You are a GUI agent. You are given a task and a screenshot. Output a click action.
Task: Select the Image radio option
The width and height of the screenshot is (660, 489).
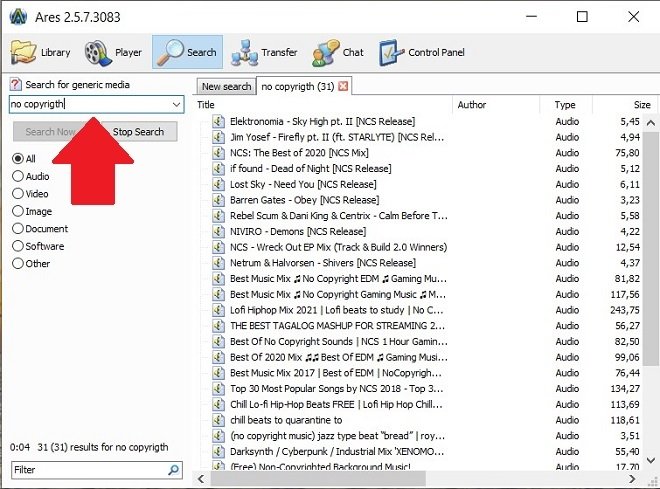(x=18, y=211)
